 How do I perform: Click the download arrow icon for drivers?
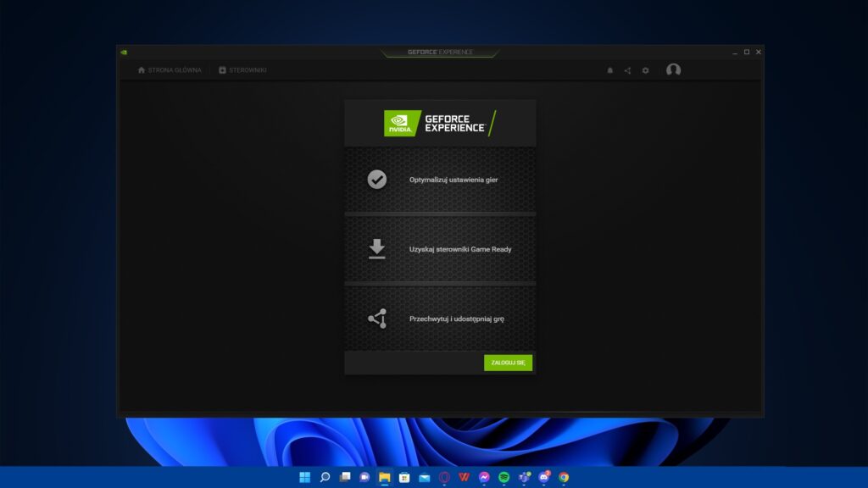pyautogui.click(x=377, y=249)
